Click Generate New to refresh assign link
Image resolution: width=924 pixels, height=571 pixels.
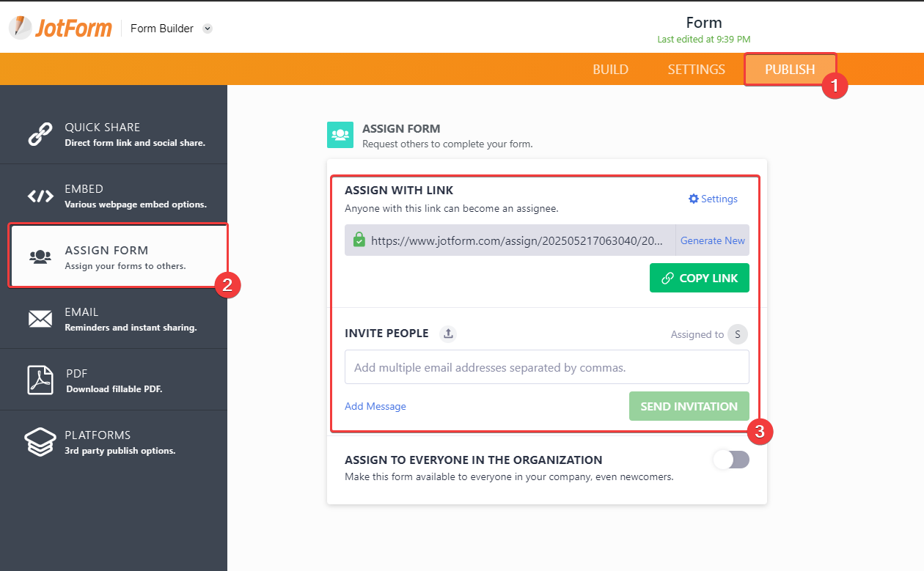click(712, 240)
